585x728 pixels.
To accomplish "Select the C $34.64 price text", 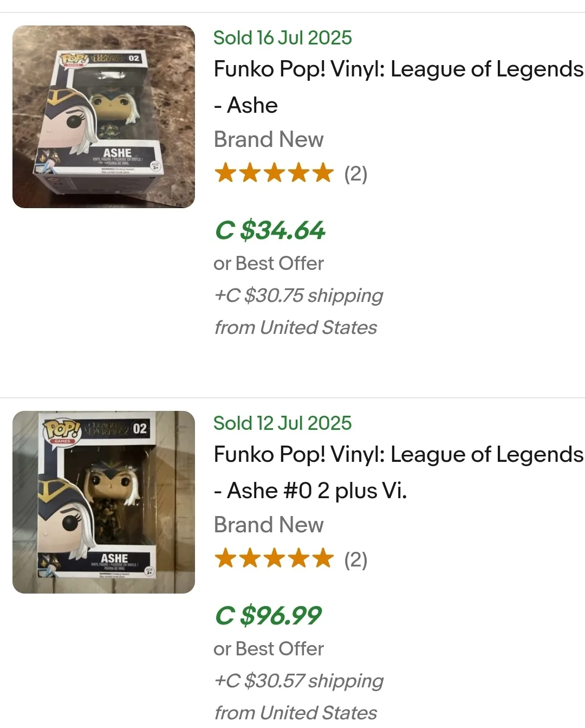I will (269, 231).
